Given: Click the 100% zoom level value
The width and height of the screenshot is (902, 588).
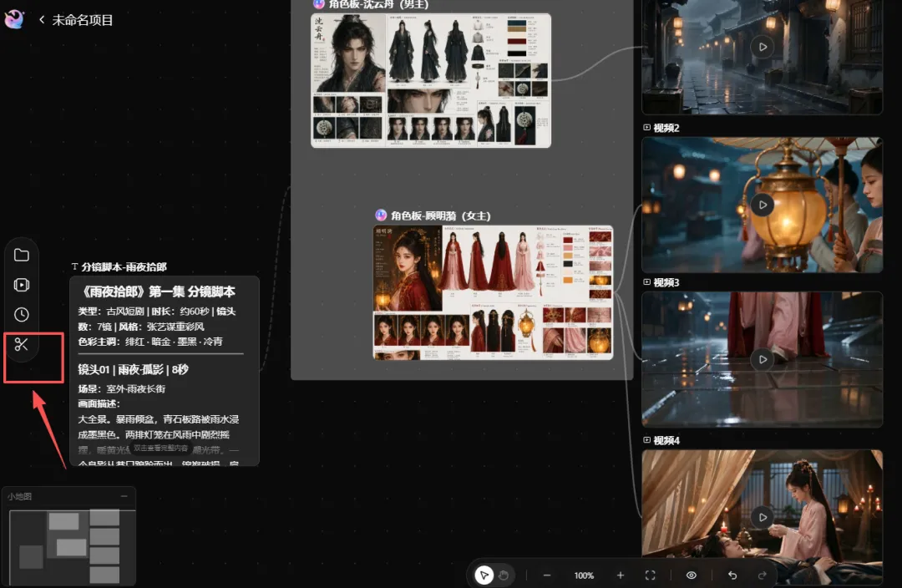Looking at the screenshot, I should 584,575.
